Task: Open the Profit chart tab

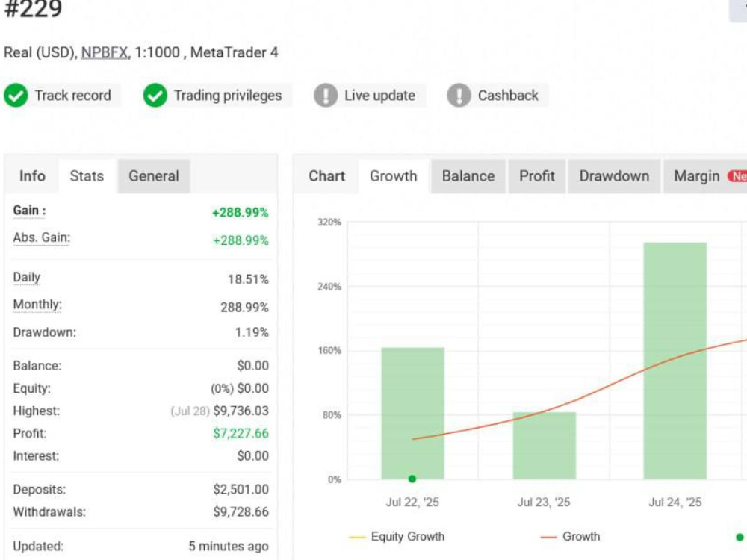Action: click(x=537, y=176)
